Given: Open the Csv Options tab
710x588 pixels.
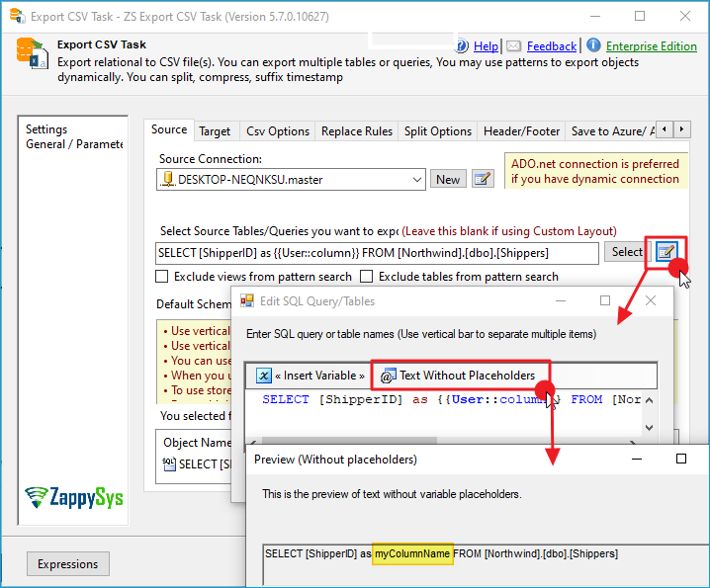Looking at the screenshot, I should pos(277,131).
